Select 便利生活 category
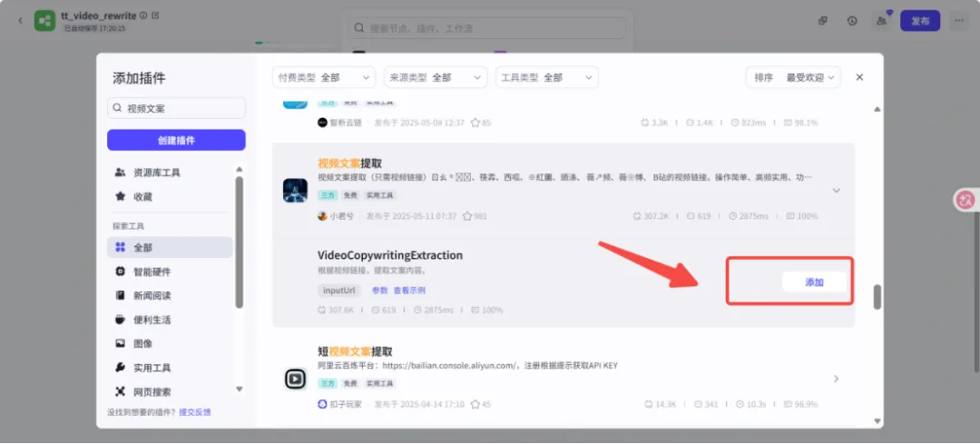Screen dimensions: 980x444 pos(170,320)
